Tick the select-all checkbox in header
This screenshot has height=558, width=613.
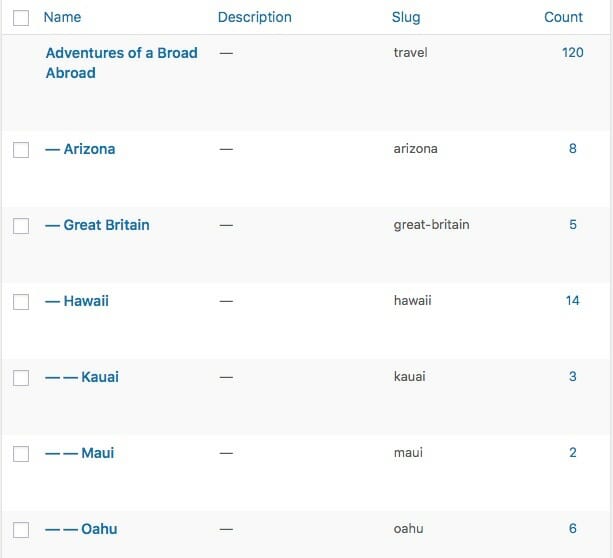click(21, 18)
